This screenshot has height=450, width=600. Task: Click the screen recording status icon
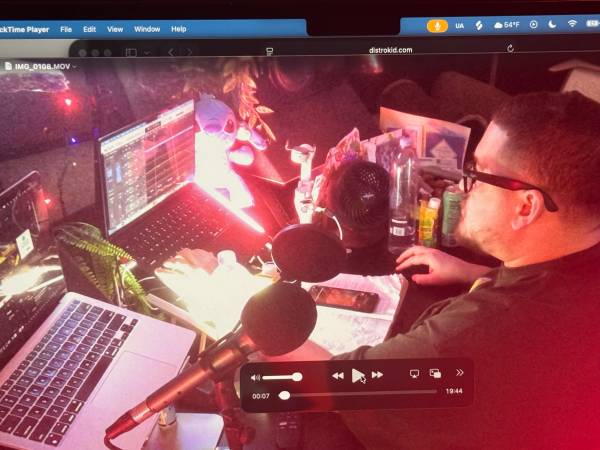[533, 24]
